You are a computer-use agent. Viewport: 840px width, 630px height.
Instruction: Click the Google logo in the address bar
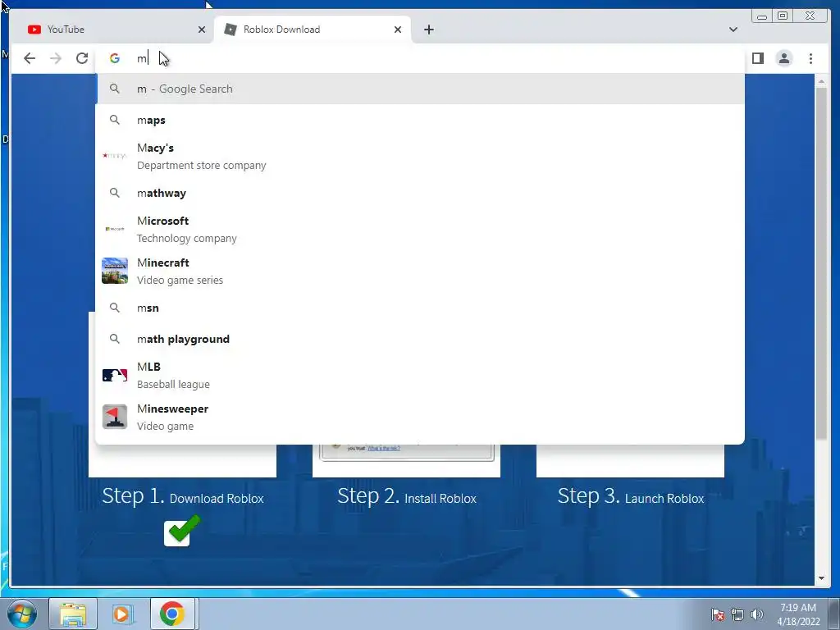pyautogui.click(x=115, y=58)
